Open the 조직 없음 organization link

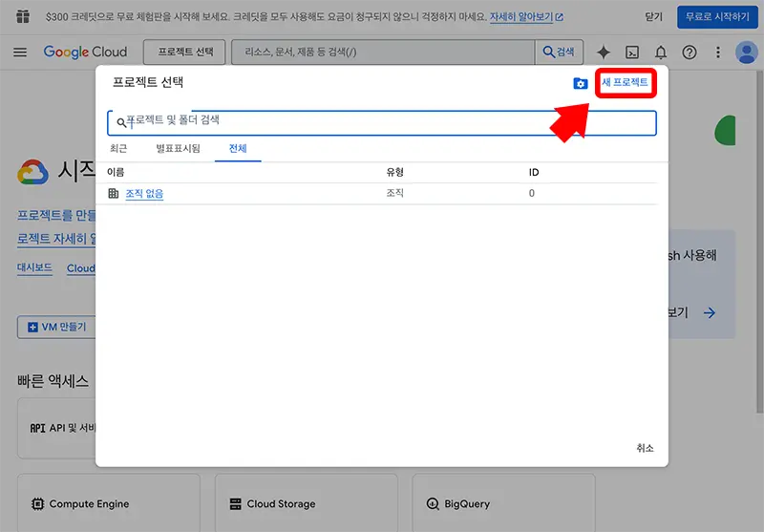click(144, 193)
